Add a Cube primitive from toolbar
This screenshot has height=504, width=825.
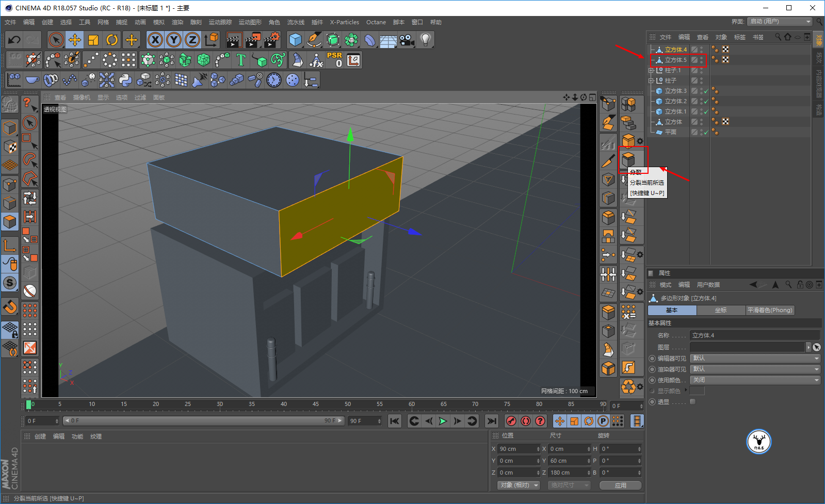click(295, 40)
